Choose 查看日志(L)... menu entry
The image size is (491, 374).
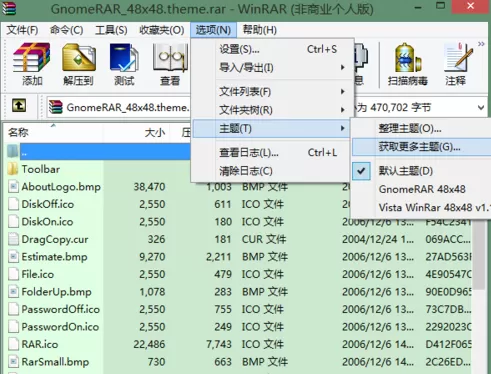click(x=271, y=153)
